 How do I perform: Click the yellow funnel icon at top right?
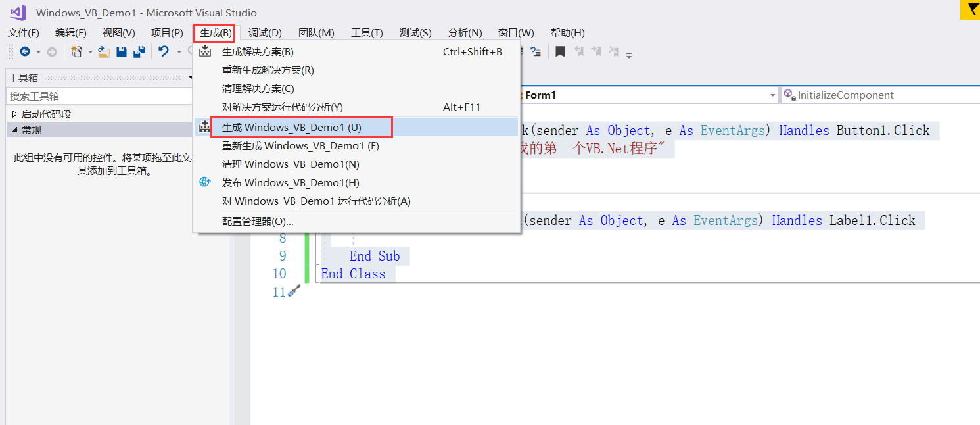click(971, 10)
